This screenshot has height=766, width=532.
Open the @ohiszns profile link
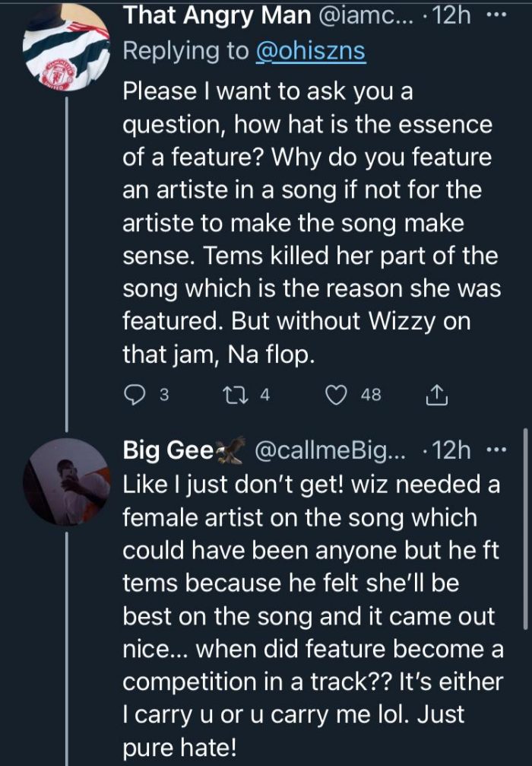pyautogui.click(x=309, y=51)
